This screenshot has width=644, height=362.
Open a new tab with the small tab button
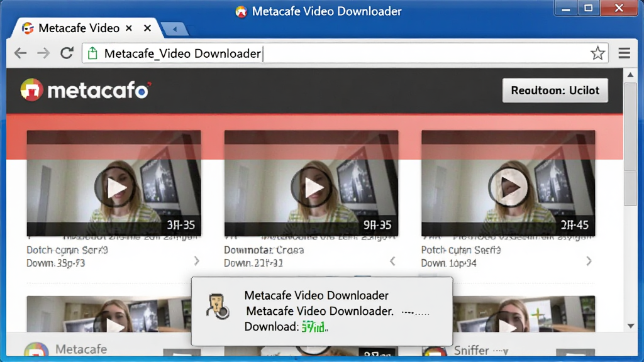coord(175,29)
